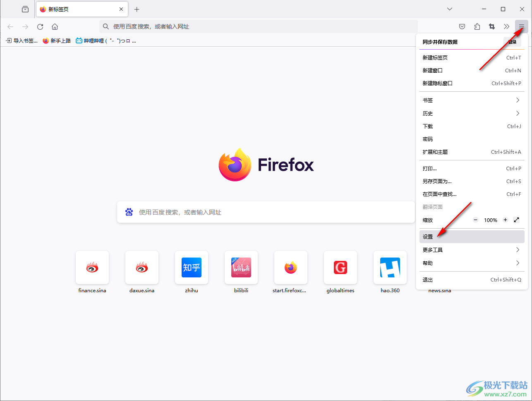Go to the Firefox home page icon

[55, 26]
